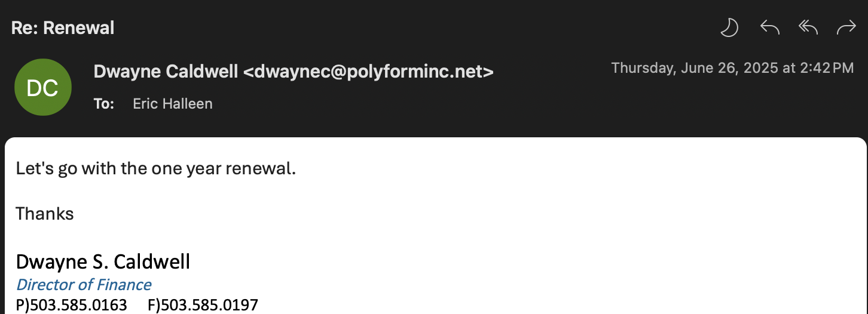
Task: Select the recipient Eric Halleen
Action: pos(172,104)
